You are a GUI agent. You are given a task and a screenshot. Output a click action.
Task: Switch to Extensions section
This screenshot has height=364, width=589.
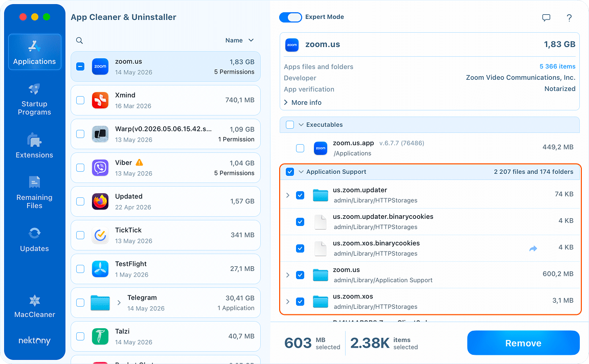point(35,146)
